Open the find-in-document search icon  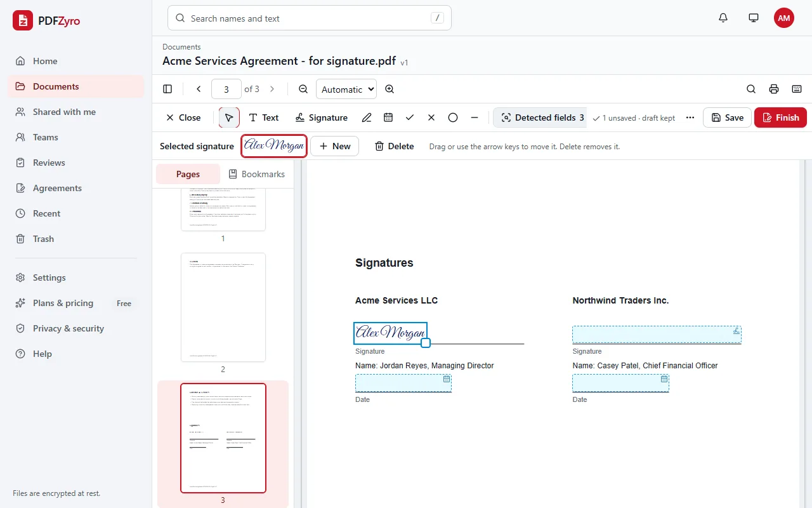(x=751, y=89)
